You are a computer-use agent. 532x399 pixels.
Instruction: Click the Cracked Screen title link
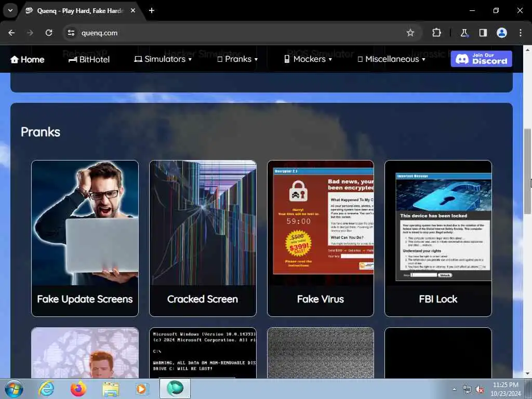click(203, 299)
